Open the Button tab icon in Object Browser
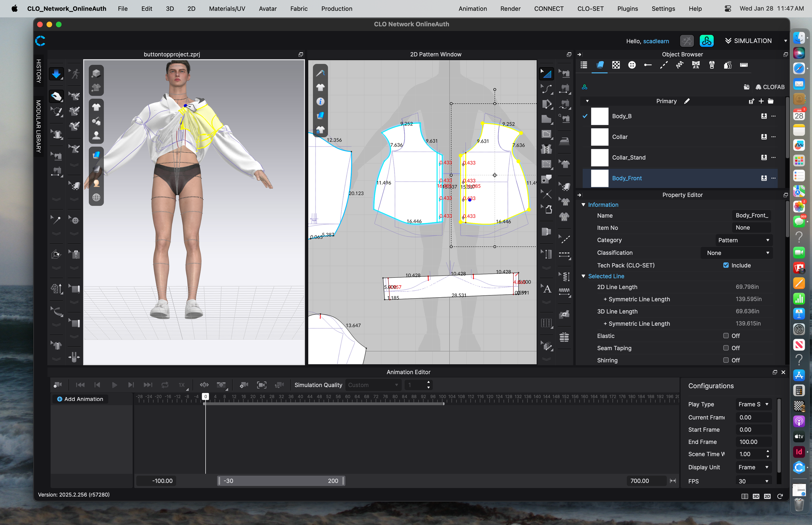 pos(632,65)
